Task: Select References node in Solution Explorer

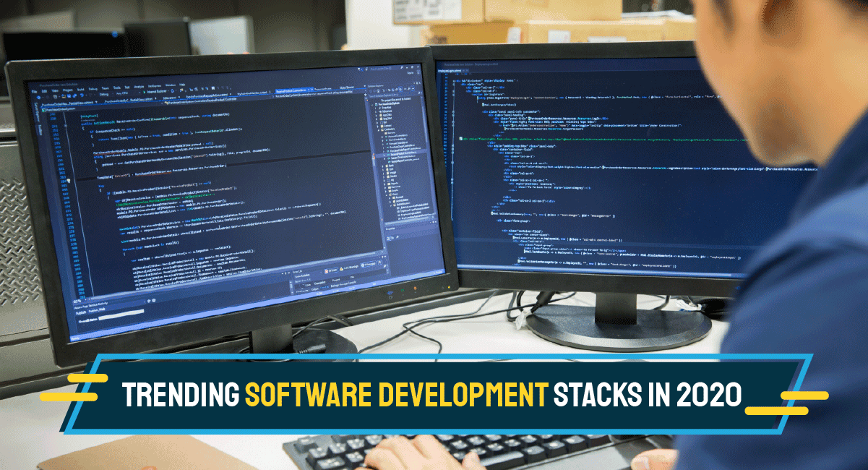Action: pyautogui.click(x=387, y=111)
